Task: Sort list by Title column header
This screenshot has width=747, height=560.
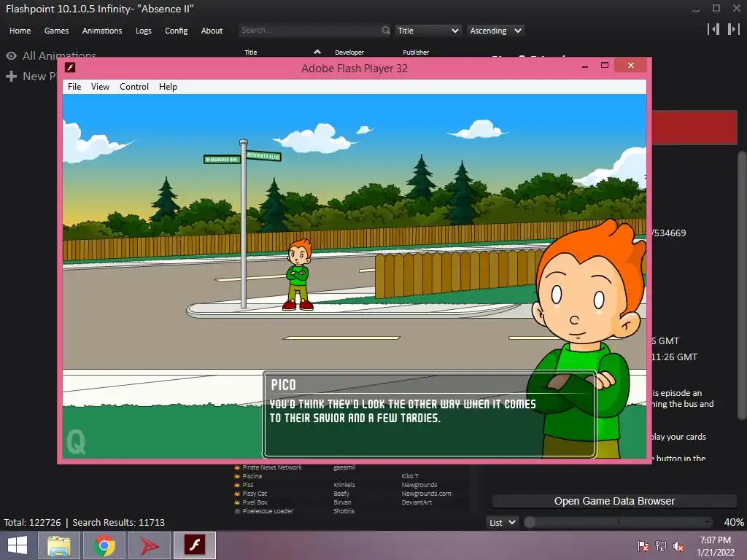Action: point(251,52)
